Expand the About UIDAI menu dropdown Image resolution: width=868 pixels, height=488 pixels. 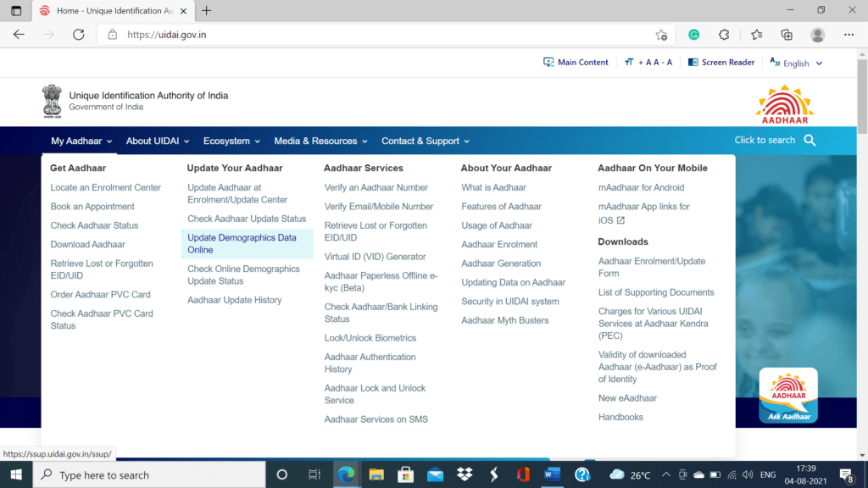158,141
